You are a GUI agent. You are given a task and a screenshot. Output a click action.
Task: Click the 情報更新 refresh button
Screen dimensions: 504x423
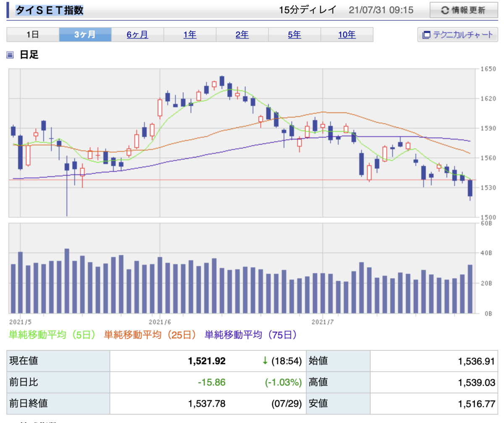(463, 10)
